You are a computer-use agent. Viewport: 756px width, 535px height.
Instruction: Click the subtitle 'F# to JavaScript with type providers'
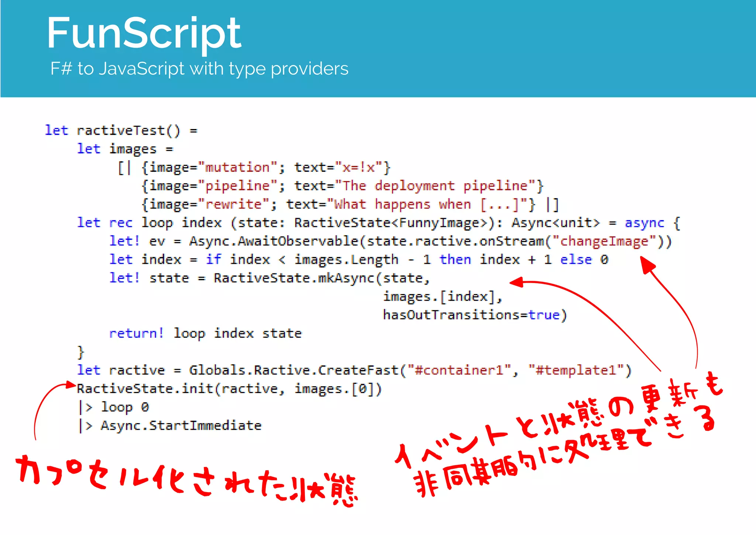point(199,69)
